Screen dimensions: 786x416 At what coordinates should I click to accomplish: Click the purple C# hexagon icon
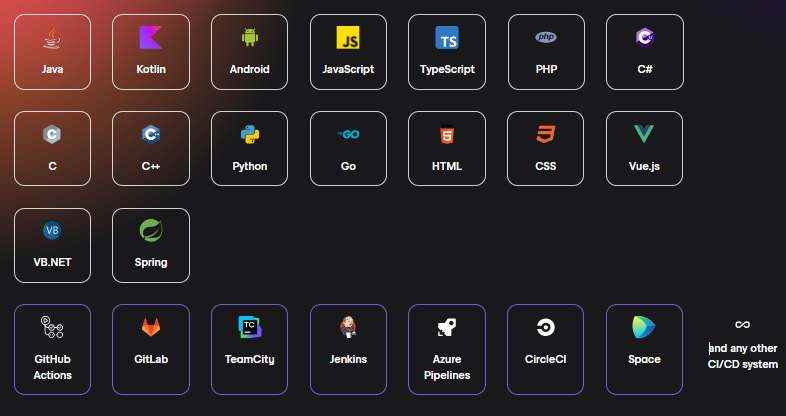tap(645, 37)
